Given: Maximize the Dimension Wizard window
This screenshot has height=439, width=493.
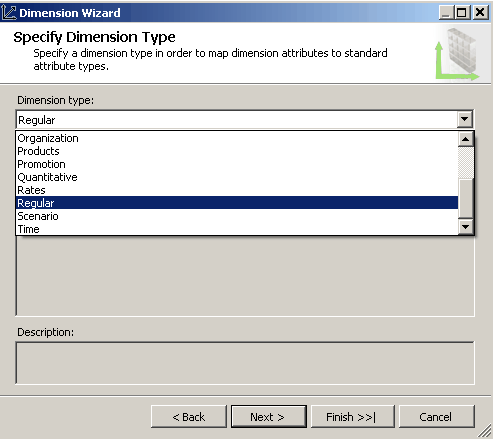Looking at the screenshot, I should coord(462,13).
